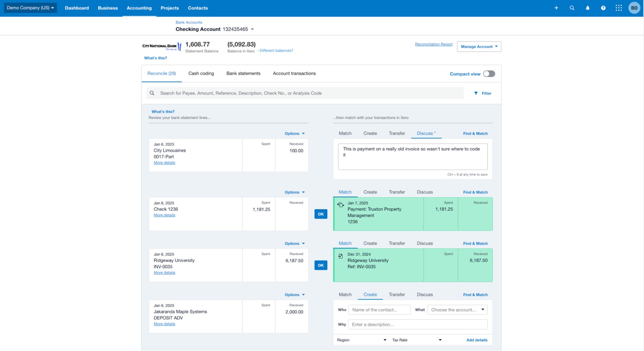Open the help question mark icon
Screen dimensions: 644x351
(603, 8)
